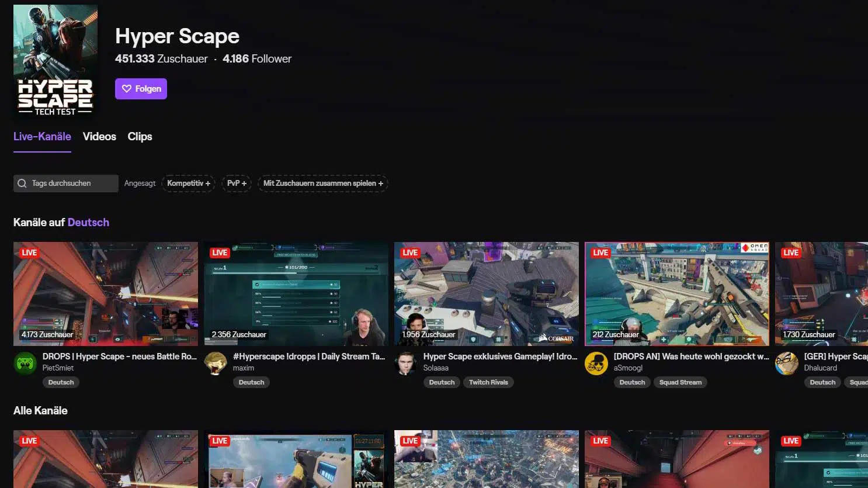This screenshot has height=488, width=868.
Task: Click PietSmiet's green controller avatar
Action: [25, 364]
